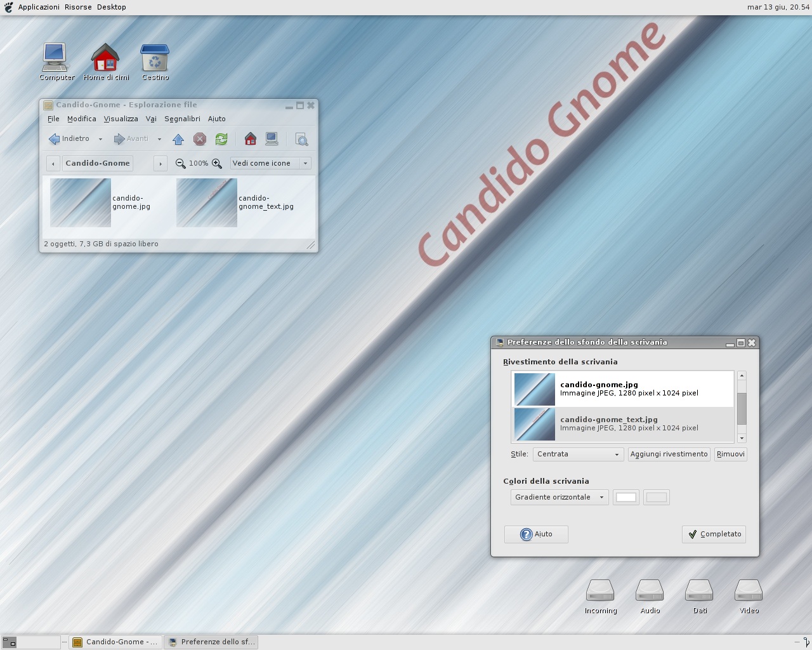Image resolution: width=812 pixels, height=650 pixels.
Task: Open the Applicazioni panel menu
Action: [39, 7]
